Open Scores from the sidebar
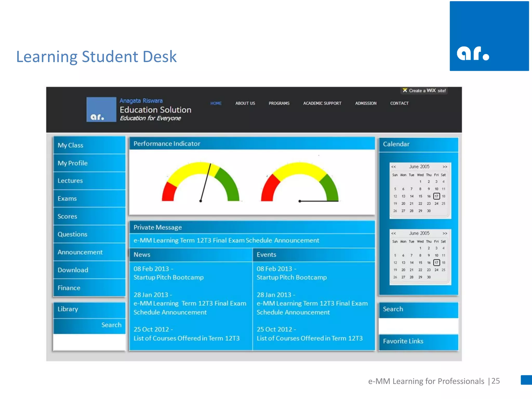532x399 pixels. (89, 216)
